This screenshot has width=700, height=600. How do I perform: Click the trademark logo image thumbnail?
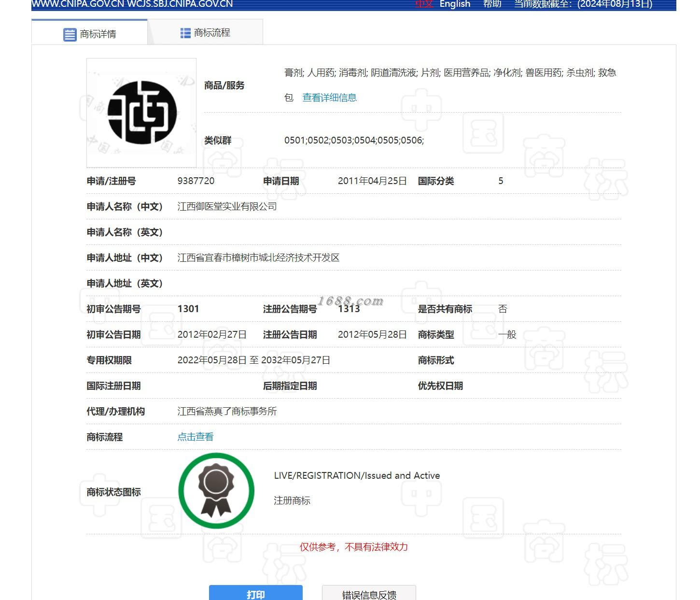[x=141, y=113]
